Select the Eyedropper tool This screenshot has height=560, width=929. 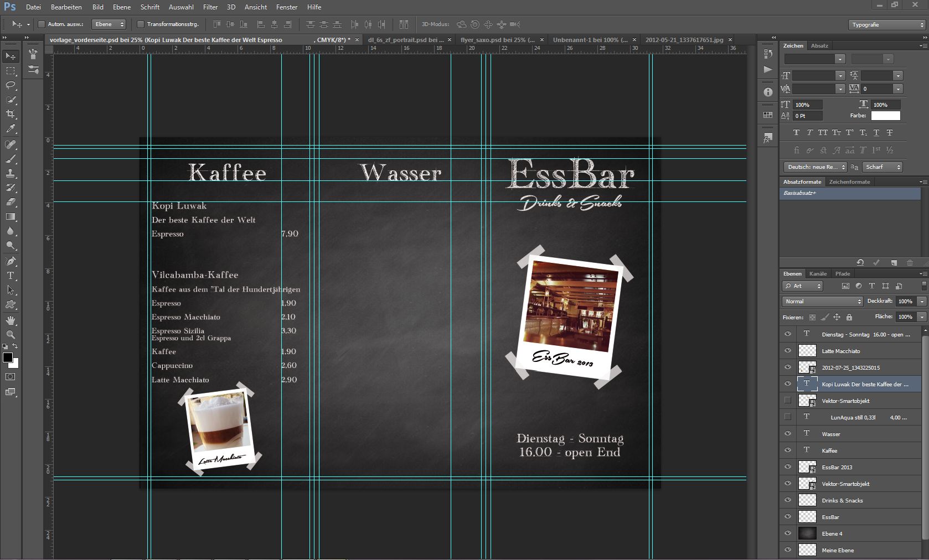point(11,128)
